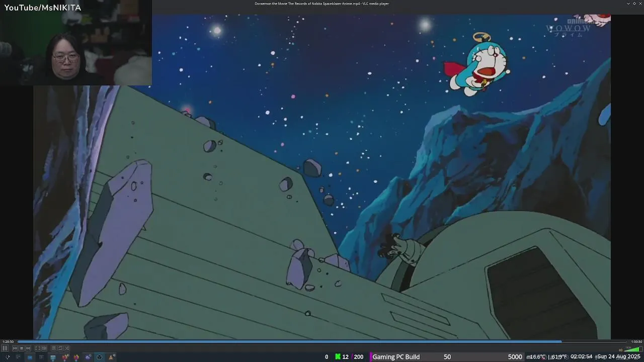Viewport: 644px width, 362px height.
Task: Toggle the total duration display 1:30:30
Action: 636,342
